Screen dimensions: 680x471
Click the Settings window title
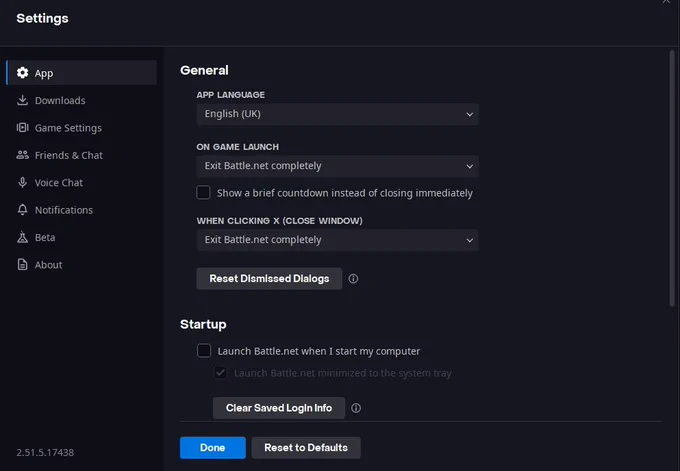(42, 18)
